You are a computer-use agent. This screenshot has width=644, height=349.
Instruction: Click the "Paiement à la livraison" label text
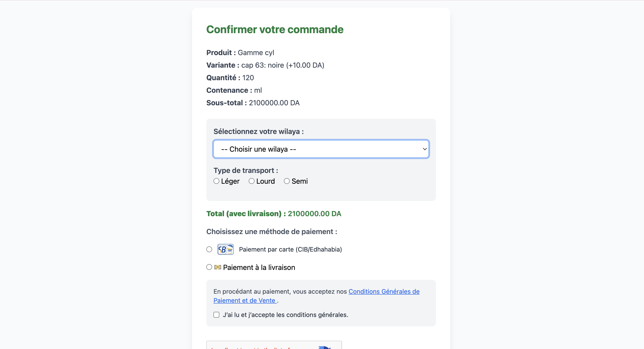pos(259,267)
